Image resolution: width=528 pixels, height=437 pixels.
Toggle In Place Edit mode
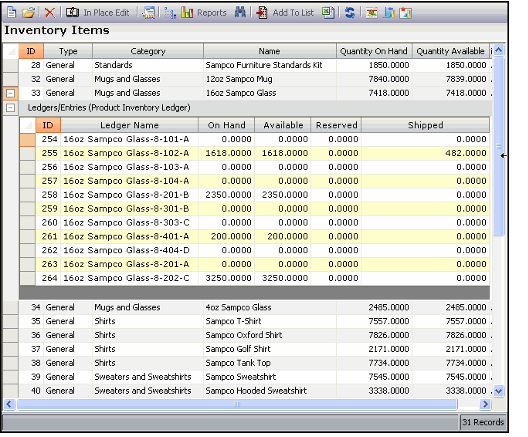(98, 13)
